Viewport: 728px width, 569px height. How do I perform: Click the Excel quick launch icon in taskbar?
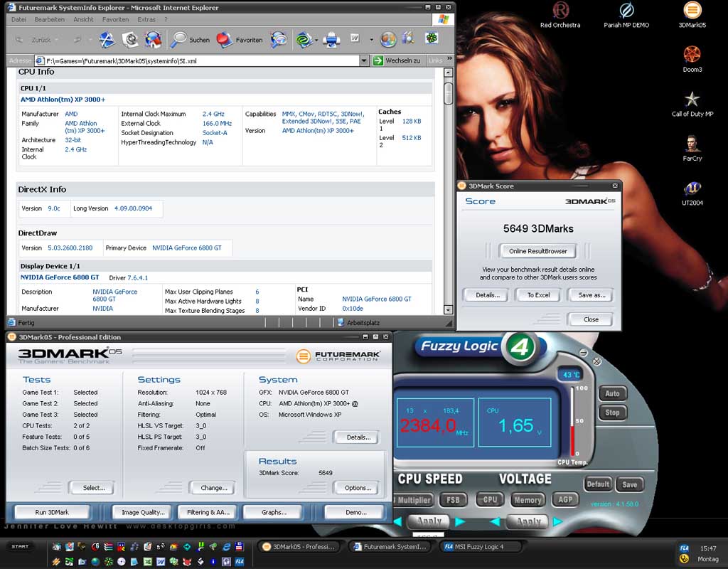click(x=148, y=562)
